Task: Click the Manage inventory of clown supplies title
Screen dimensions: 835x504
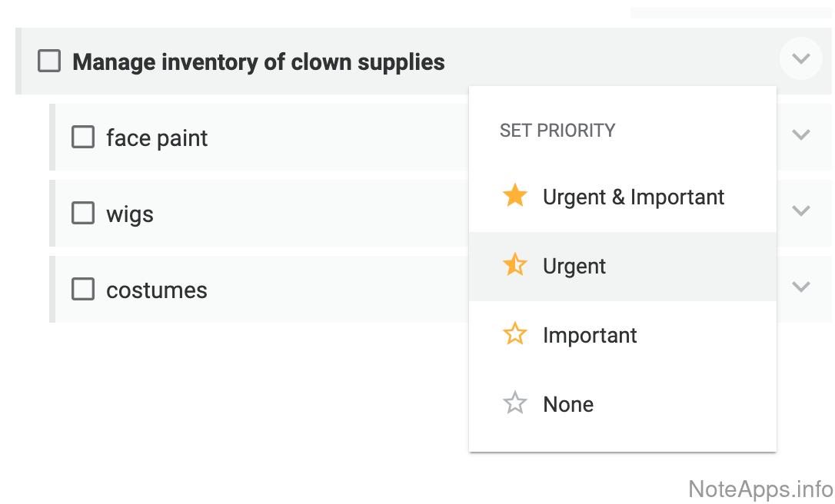Action: 258,62
